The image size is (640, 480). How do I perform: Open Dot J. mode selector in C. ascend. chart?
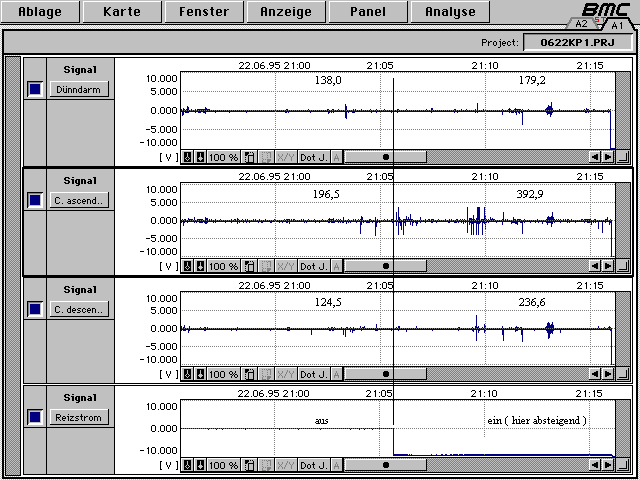click(x=313, y=267)
